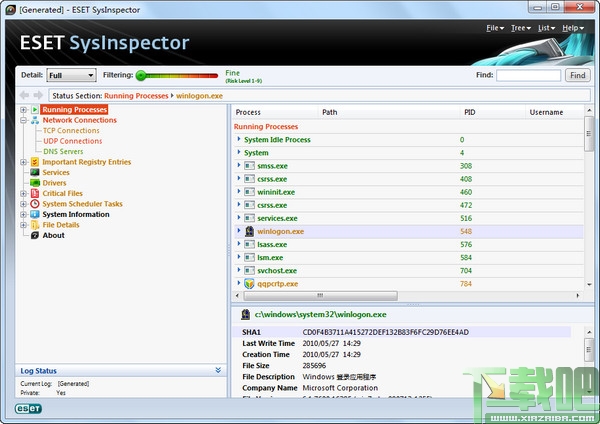The height and width of the screenshot is (424, 600).
Task: Click the About icon in tree
Action: tap(35, 235)
